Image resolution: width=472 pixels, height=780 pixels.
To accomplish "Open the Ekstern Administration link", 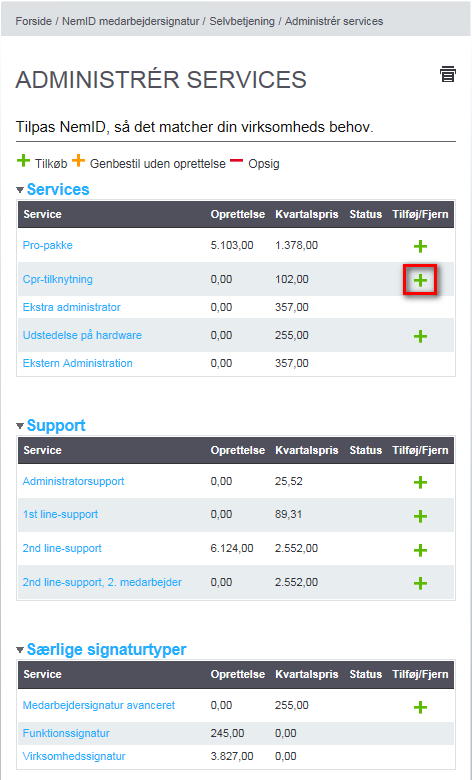I will [x=78, y=363].
